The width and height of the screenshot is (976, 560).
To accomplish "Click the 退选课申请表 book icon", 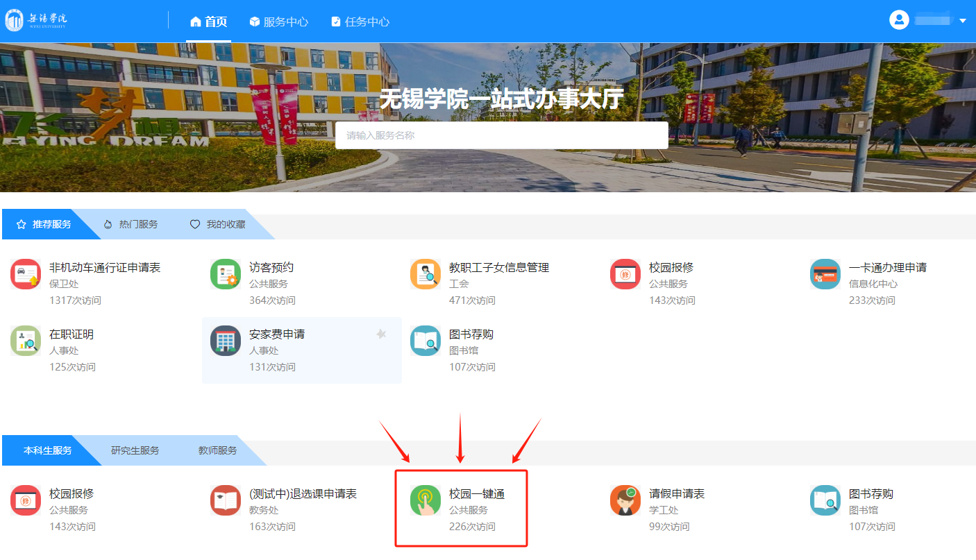I will pos(226,500).
